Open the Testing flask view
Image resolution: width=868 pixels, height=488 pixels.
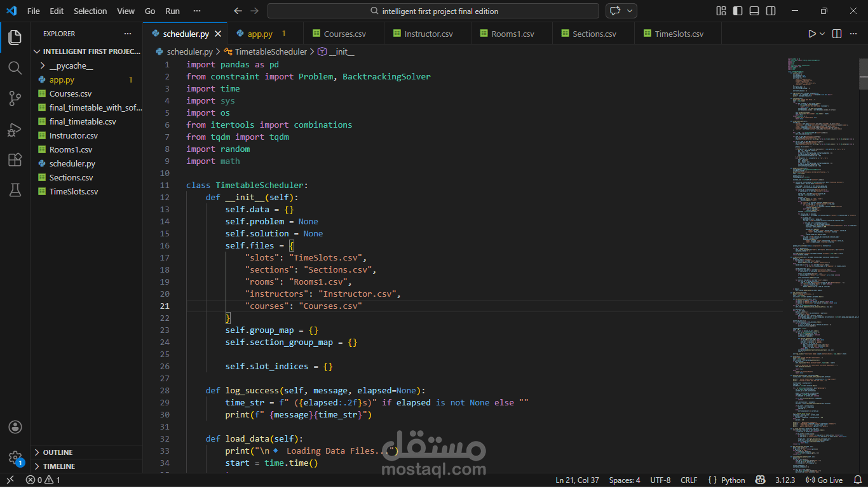point(15,190)
